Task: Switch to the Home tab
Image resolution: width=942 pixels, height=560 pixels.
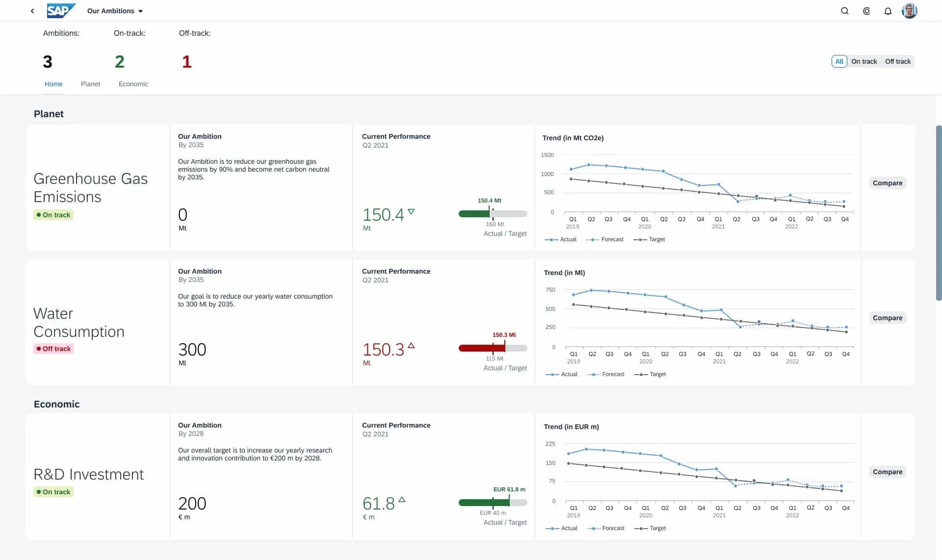Action: [x=53, y=84]
